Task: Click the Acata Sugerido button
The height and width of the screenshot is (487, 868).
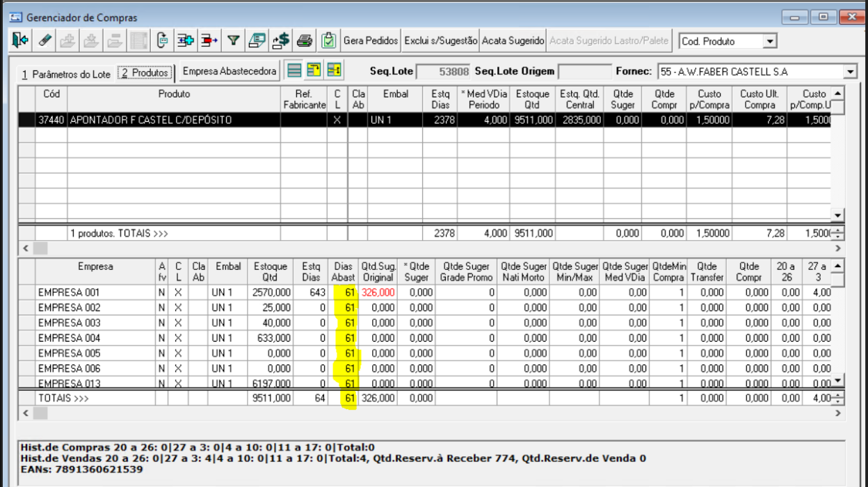Action: click(x=513, y=41)
